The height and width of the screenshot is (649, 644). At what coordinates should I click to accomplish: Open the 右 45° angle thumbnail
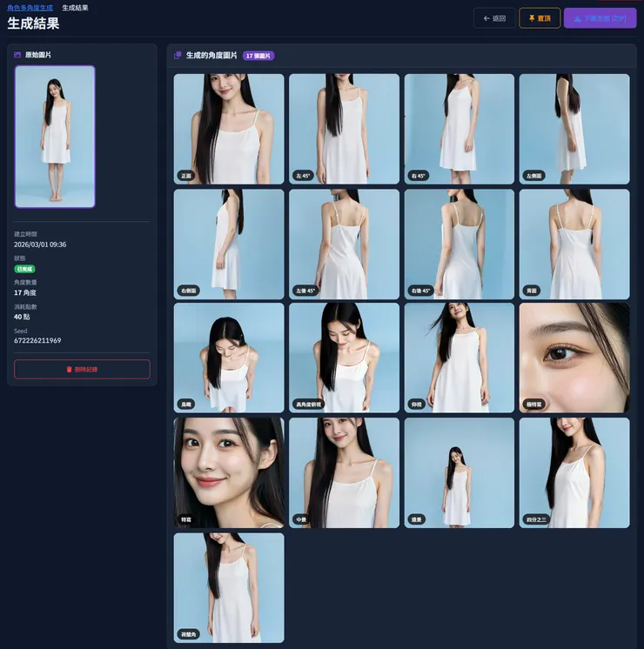[x=460, y=129]
